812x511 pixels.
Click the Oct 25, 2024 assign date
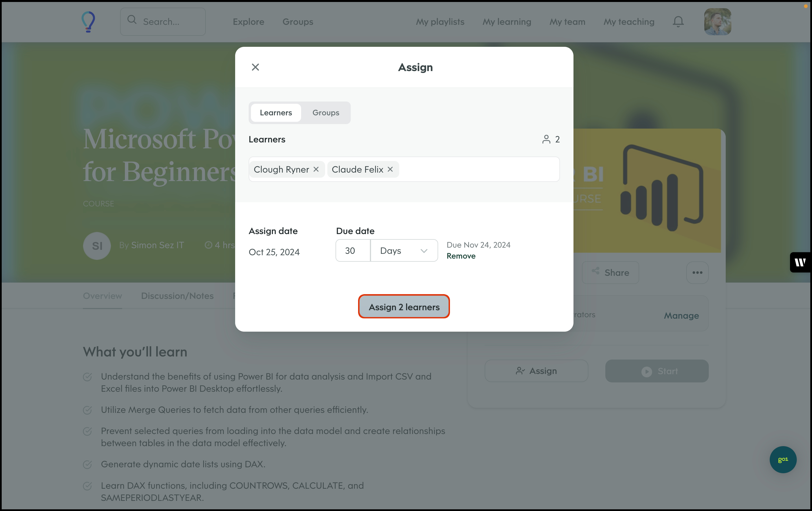[x=274, y=252]
